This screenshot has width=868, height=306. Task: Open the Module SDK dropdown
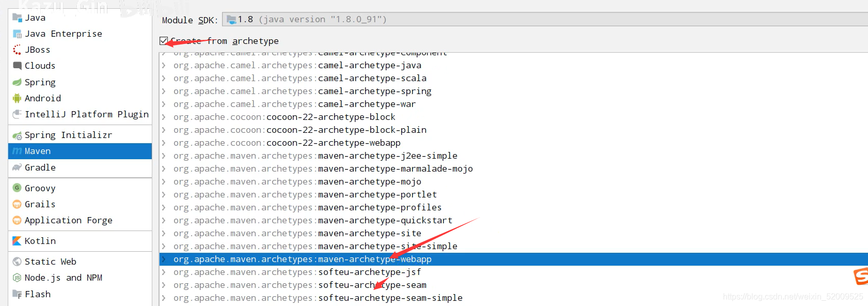click(545, 20)
